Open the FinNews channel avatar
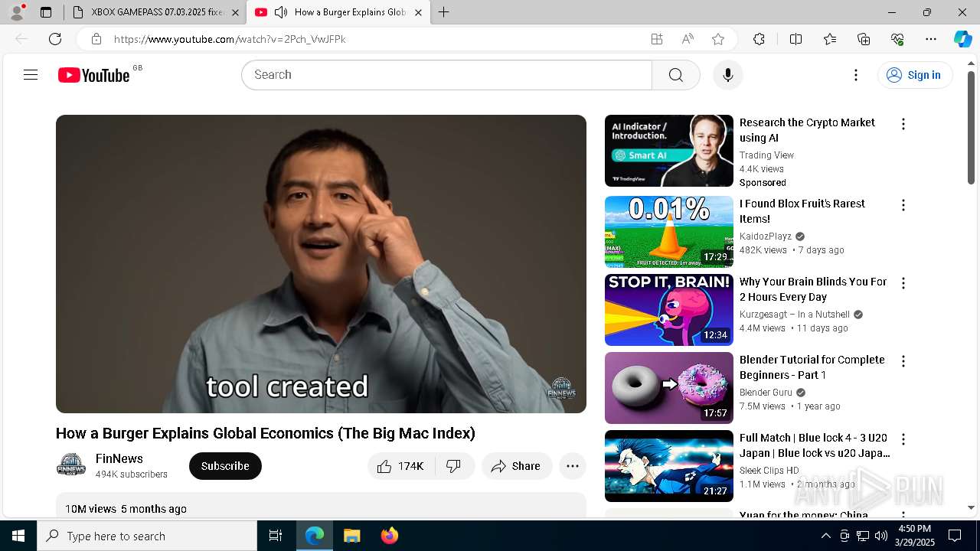The image size is (980, 551). [x=71, y=465]
